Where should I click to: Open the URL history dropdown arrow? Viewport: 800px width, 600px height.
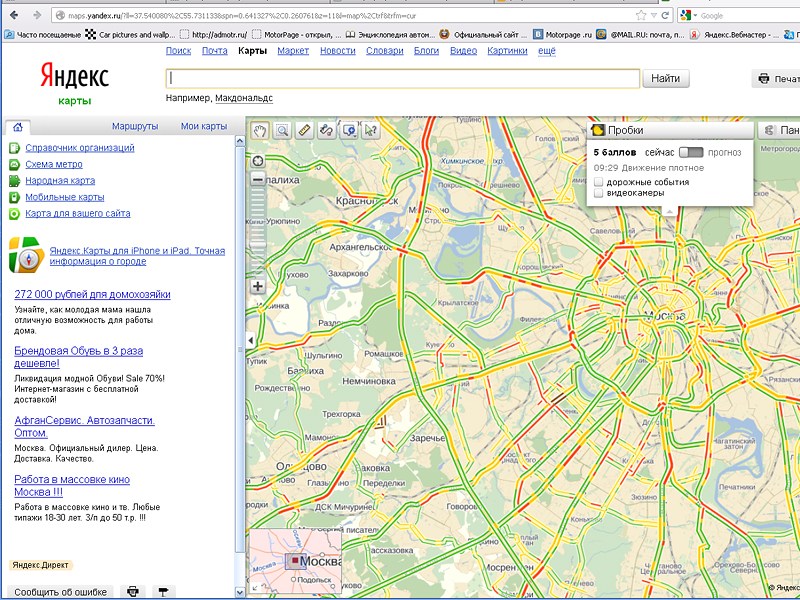pos(654,16)
